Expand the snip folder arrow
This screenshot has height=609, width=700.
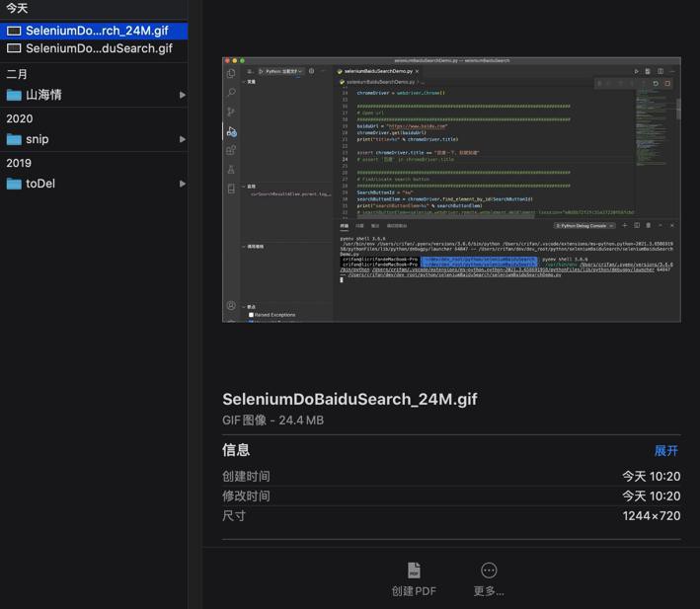[x=182, y=139]
